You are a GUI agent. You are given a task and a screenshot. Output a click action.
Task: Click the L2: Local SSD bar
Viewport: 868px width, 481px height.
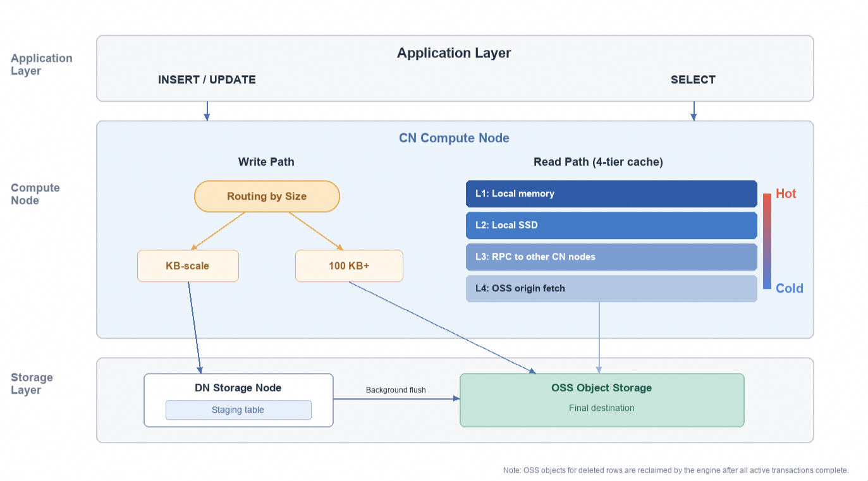[x=611, y=225]
